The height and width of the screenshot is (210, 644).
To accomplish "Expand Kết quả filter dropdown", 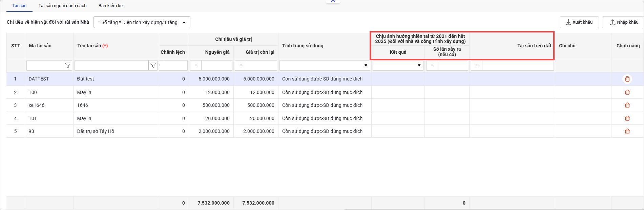I will pos(419,65).
